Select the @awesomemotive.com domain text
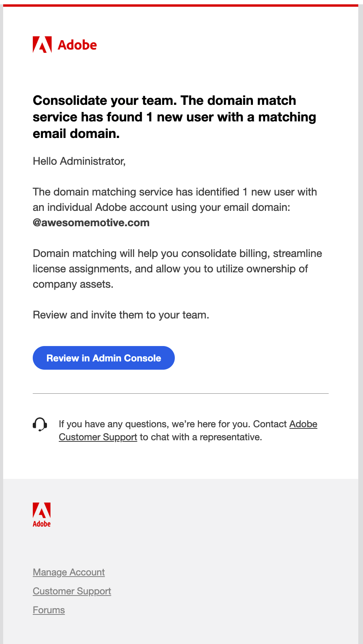The height and width of the screenshot is (644, 363). pyautogui.click(x=91, y=222)
